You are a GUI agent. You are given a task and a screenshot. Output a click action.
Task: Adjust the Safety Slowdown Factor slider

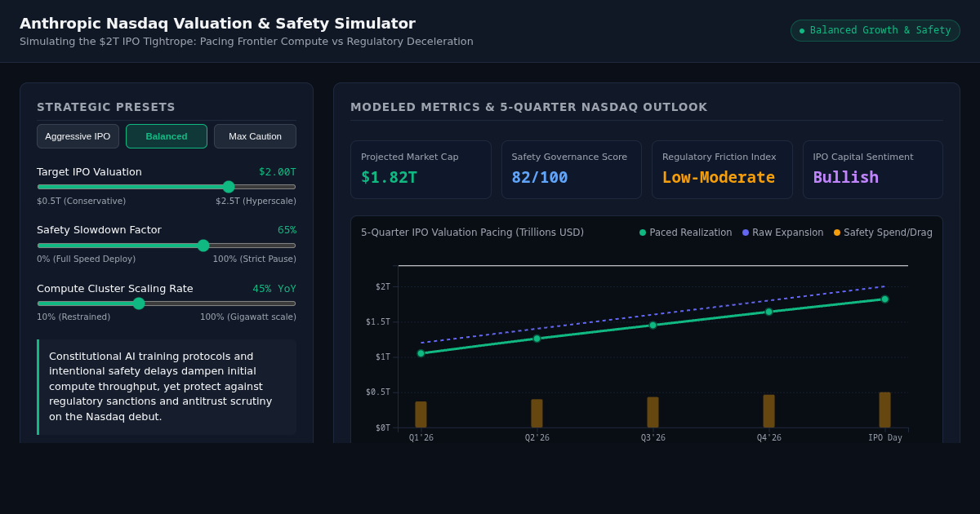[x=167, y=246]
